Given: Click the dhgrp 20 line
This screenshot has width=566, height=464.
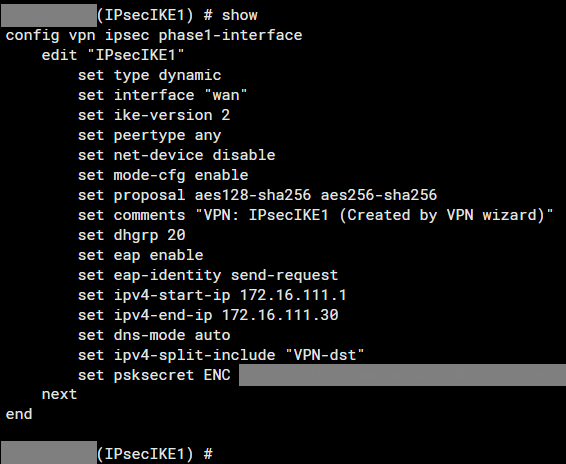Looking at the screenshot, I should point(131,235).
